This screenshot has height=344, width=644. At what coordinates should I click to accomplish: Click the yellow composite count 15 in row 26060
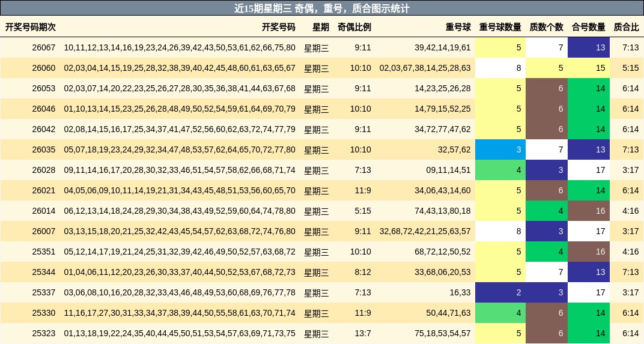[x=589, y=68]
